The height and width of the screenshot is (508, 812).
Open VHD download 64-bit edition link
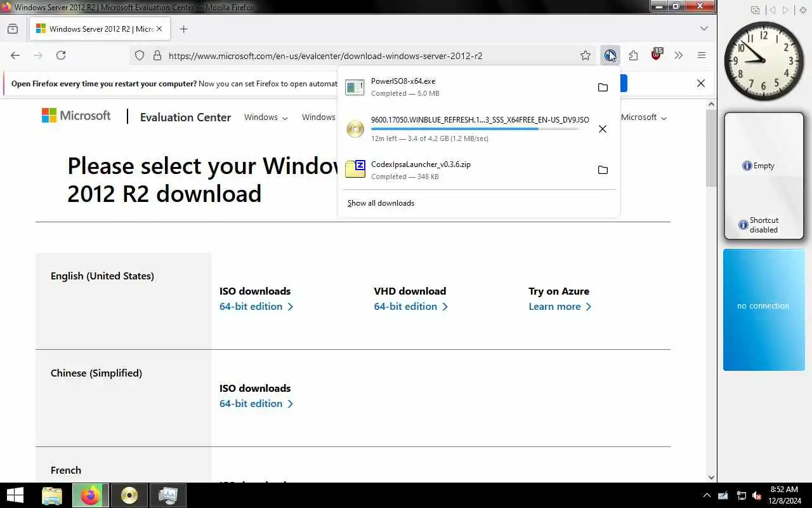411,306
